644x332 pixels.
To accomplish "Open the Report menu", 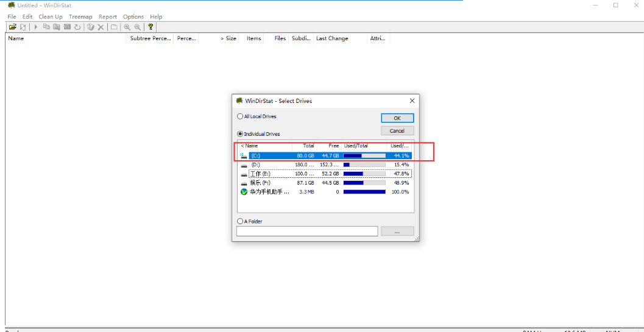I will point(108,17).
